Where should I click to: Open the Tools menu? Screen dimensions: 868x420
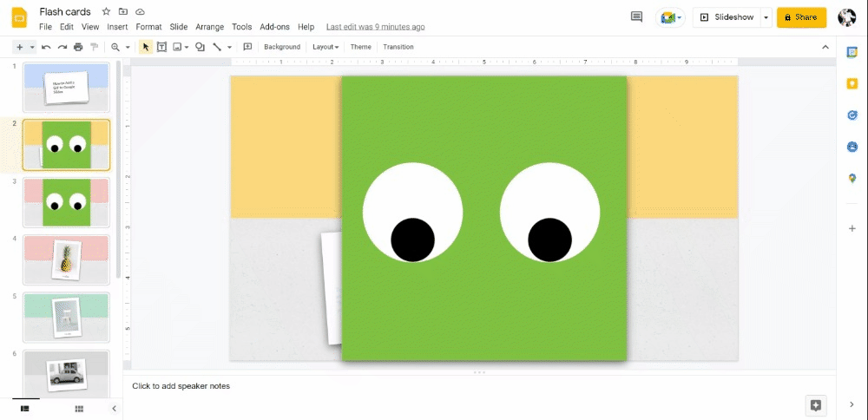pos(242,27)
